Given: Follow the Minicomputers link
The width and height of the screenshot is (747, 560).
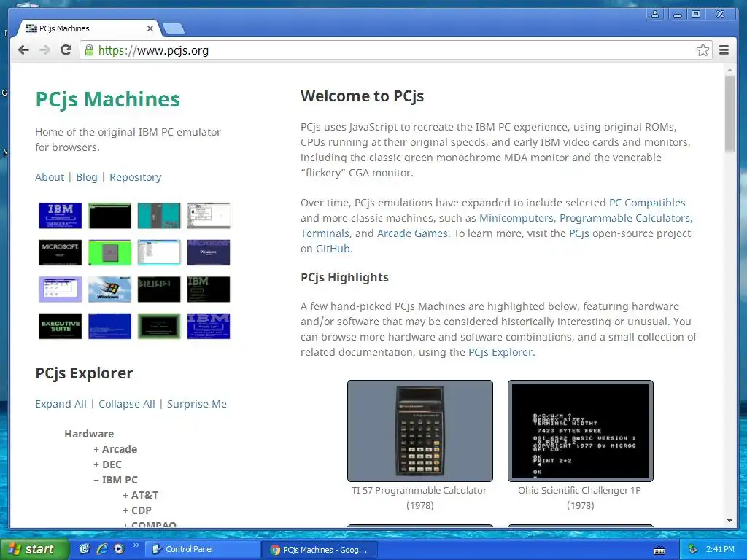Looking at the screenshot, I should pyautogui.click(x=516, y=218).
